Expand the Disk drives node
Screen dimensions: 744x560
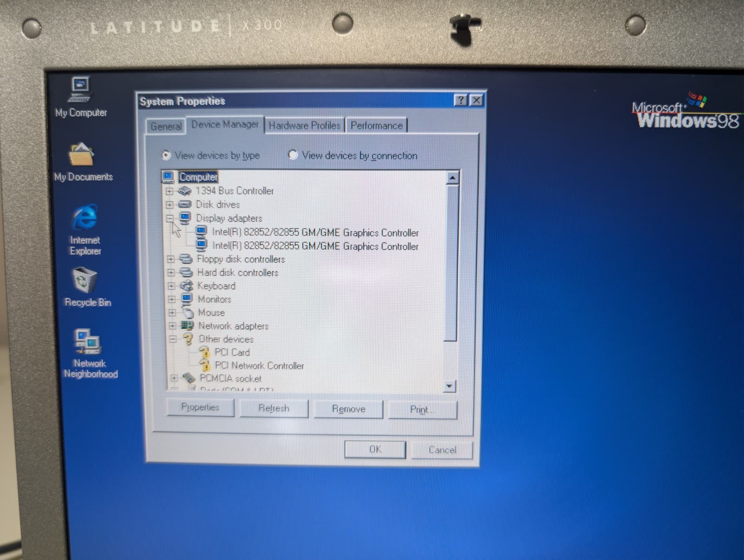170,205
